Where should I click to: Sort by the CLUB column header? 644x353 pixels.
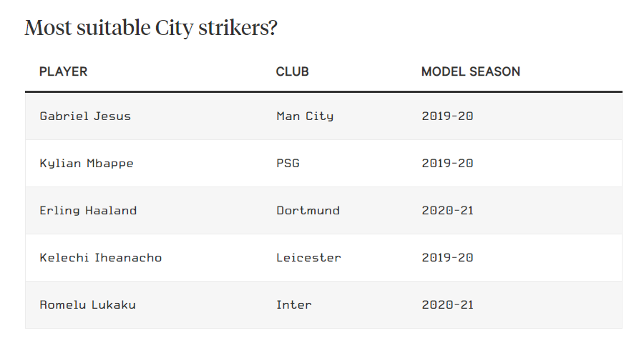[x=292, y=71]
